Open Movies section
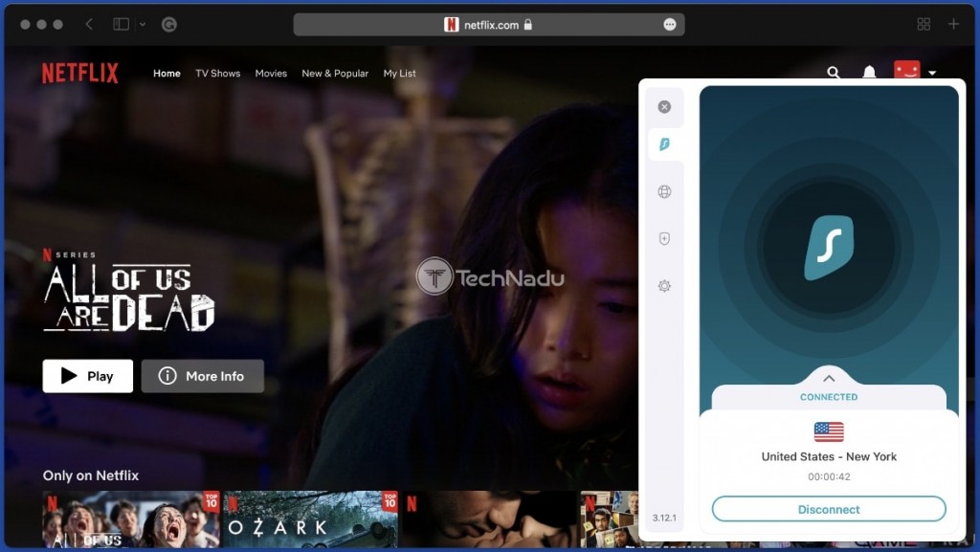This screenshot has width=980, height=552. click(x=271, y=73)
